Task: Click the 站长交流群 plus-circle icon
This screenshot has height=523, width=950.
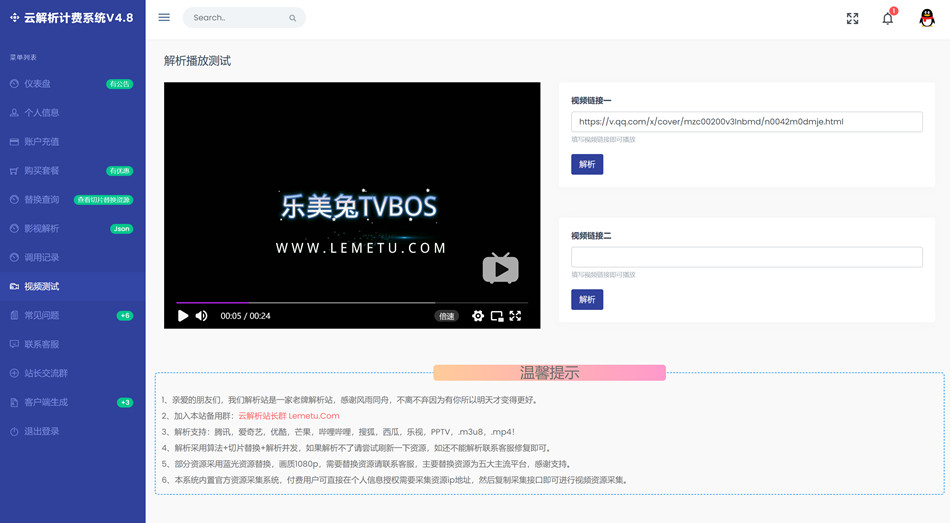Action: coord(14,373)
